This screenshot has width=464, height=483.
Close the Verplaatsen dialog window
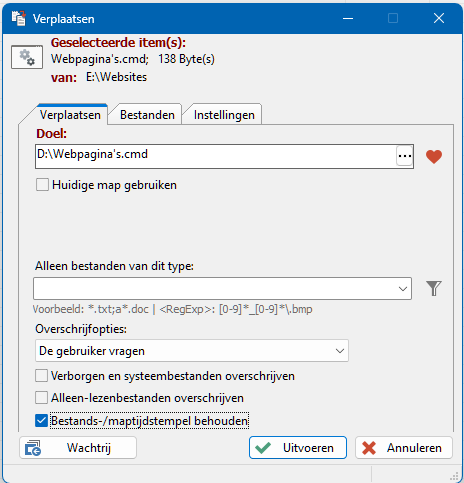(x=439, y=18)
